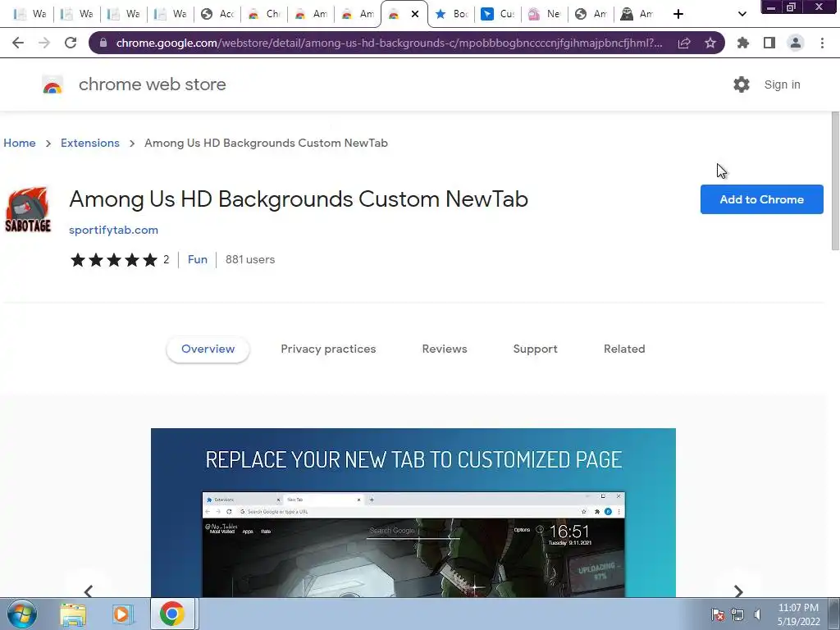Close the active Chrome Web Store tab
Screen dimensions: 840x630
coord(414,14)
